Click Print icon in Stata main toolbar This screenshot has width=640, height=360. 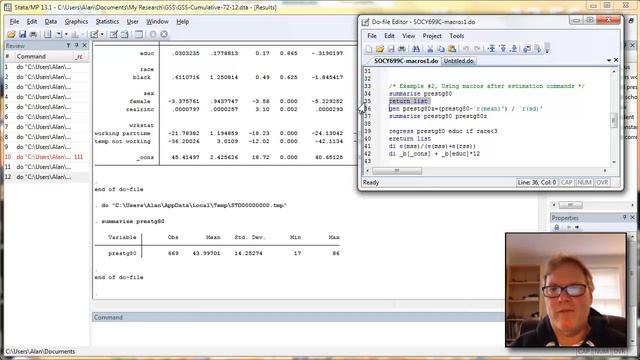pyautogui.click(x=33, y=35)
